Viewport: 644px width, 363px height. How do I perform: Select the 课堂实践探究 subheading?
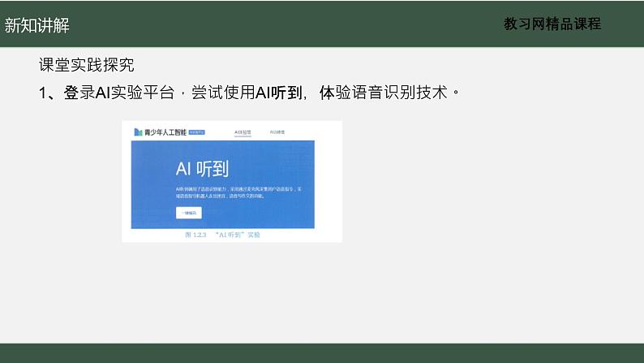(x=87, y=65)
